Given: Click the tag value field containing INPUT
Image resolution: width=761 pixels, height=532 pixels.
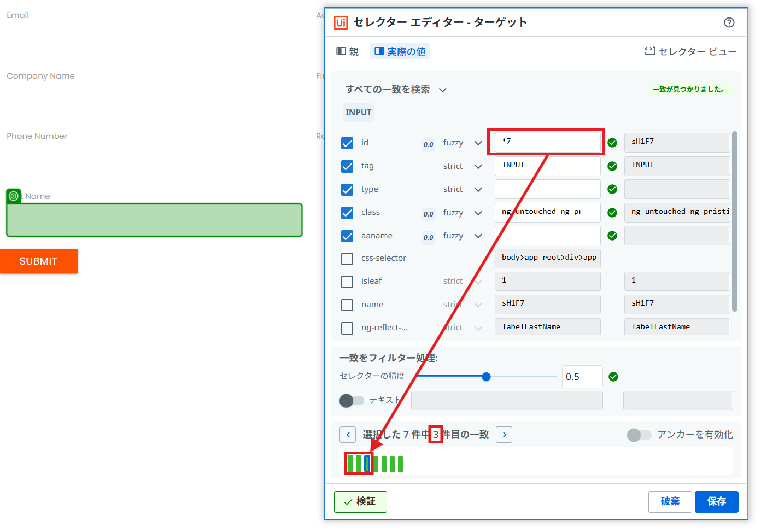Looking at the screenshot, I should click(548, 166).
